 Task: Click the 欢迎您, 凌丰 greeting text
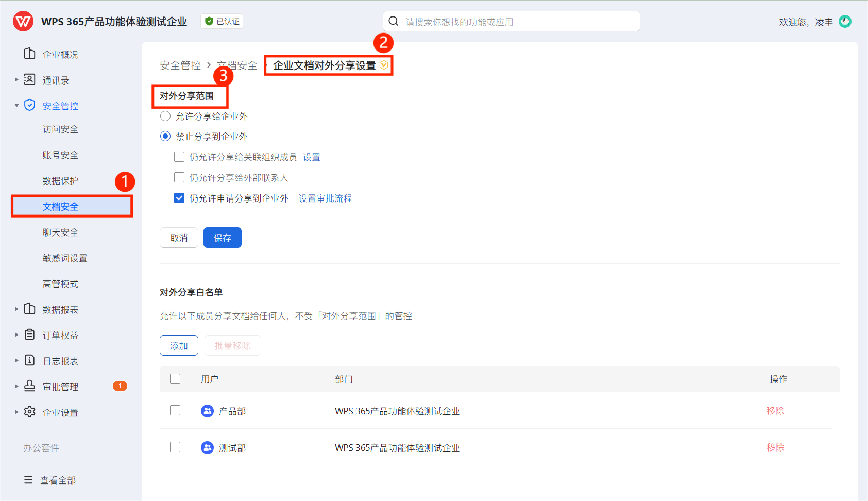pos(806,22)
